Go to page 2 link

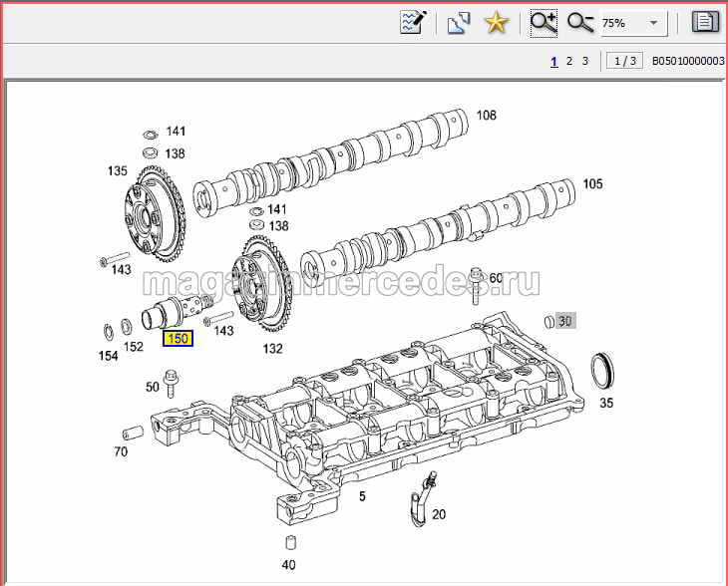pyautogui.click(x=569, y=61)
